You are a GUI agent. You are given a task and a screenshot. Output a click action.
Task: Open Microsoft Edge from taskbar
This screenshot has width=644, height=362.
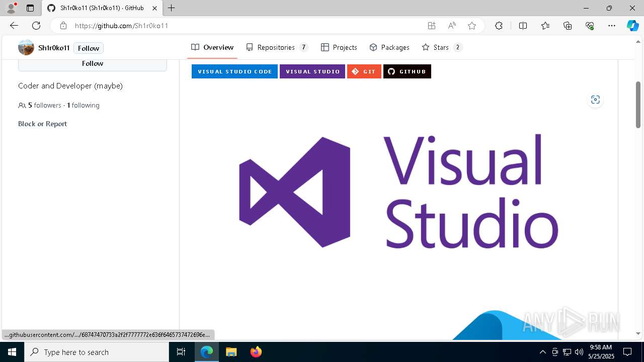[207, 352]
